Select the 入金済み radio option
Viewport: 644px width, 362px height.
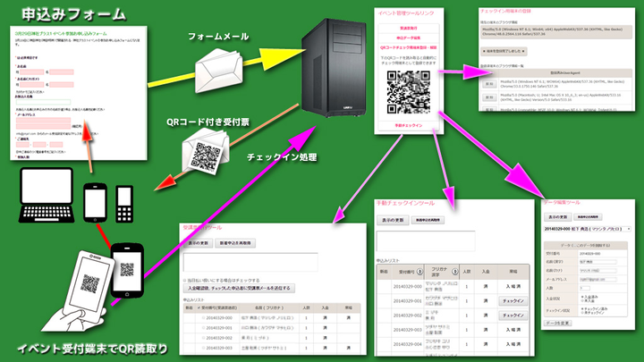pyautogui.click(x=582, y=297)
